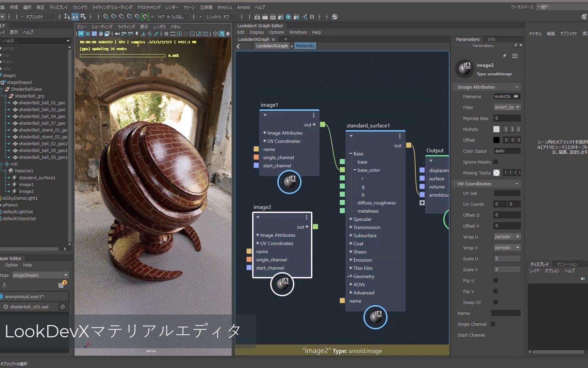Image resolution: width=588 pixels, height=368 pixels.
Task: Start an IPR render
Action: 273,16
